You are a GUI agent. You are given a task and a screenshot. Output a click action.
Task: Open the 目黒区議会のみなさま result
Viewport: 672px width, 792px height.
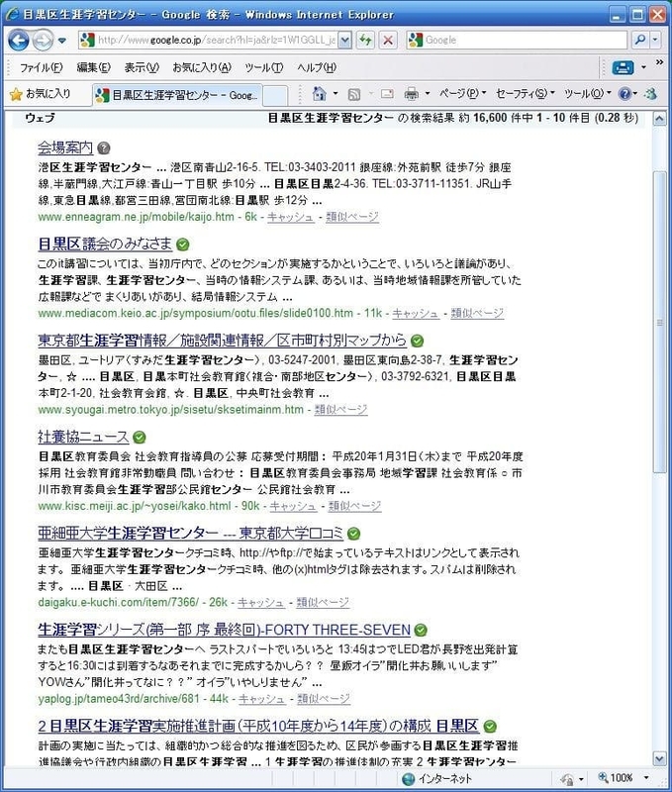(x=105, y=244)
